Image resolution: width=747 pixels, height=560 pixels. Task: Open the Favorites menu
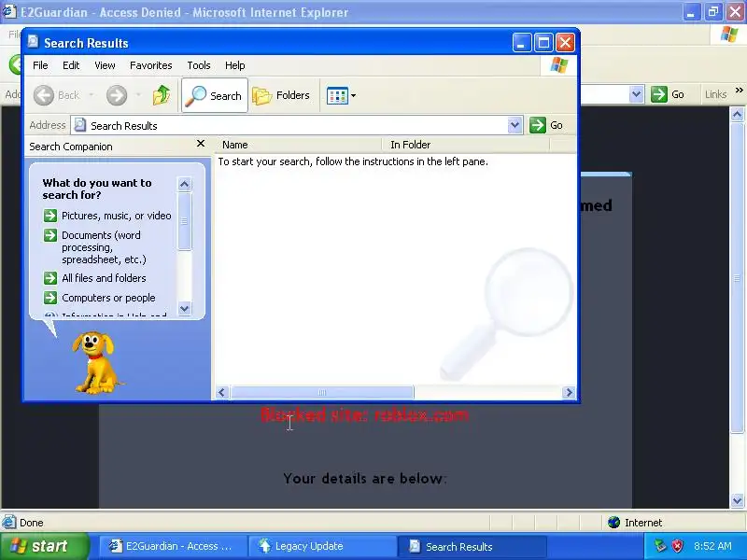[x=151, y=65]
